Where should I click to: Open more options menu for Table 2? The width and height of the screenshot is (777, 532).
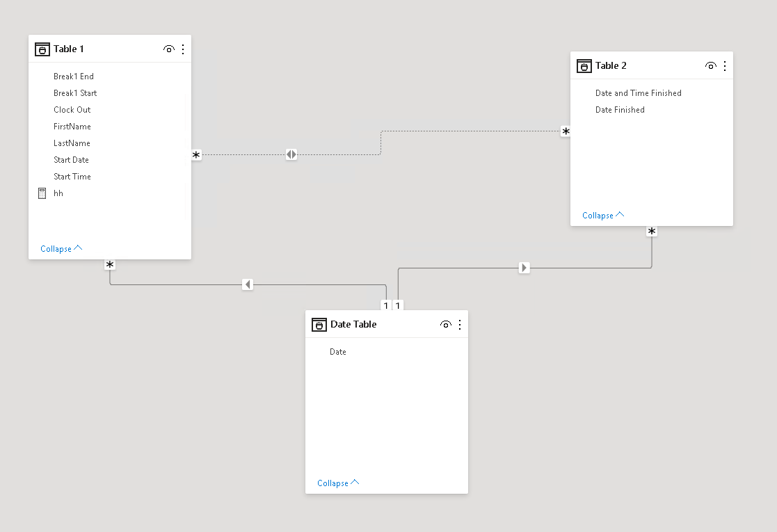coord(724,66)
